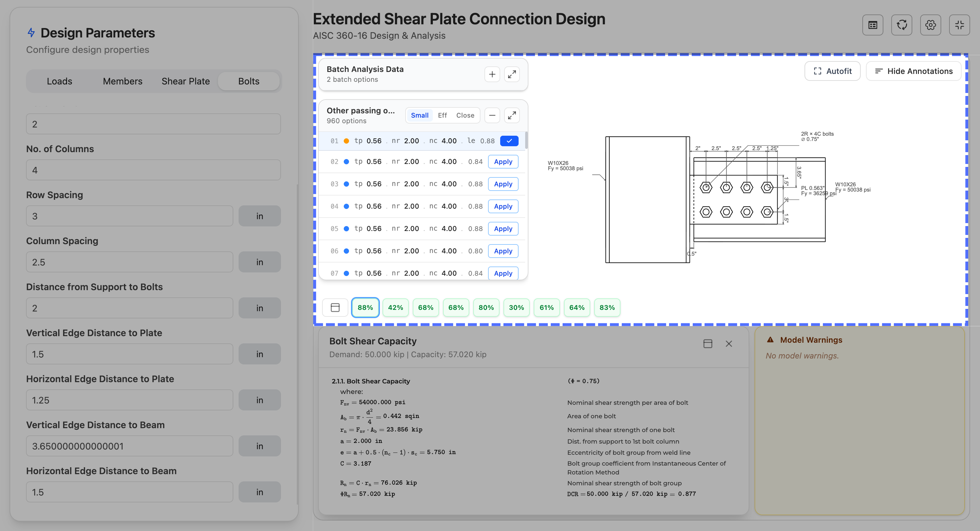Click the lightning icon next to Design Parameters
The height and width of the screenshot is (531, 980).
[31, 33]
